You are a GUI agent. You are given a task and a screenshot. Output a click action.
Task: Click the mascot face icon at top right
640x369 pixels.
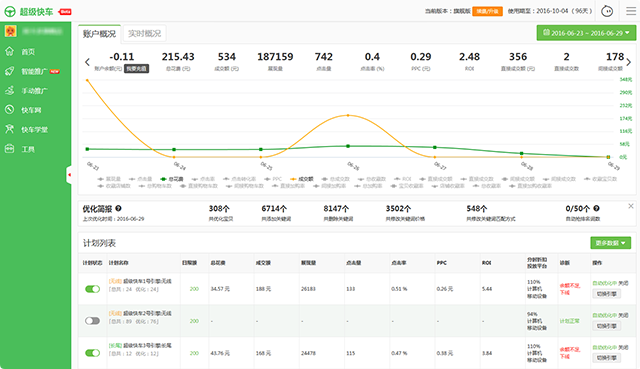coord(607,11)
